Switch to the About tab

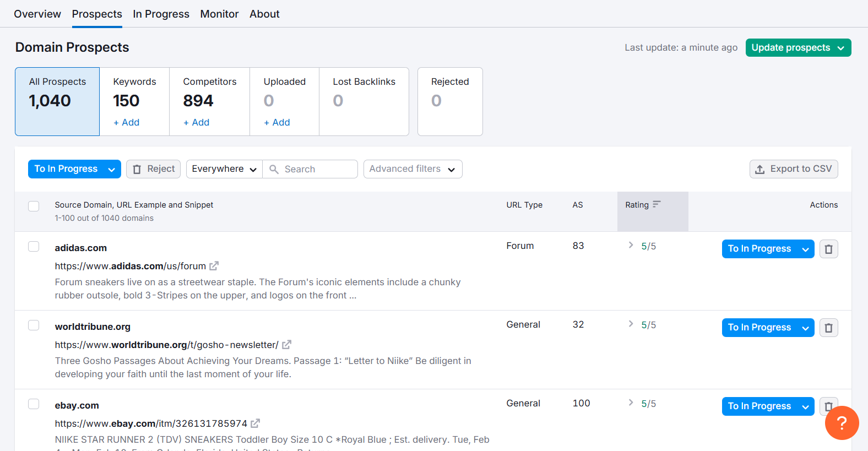(x=264, y=14)
